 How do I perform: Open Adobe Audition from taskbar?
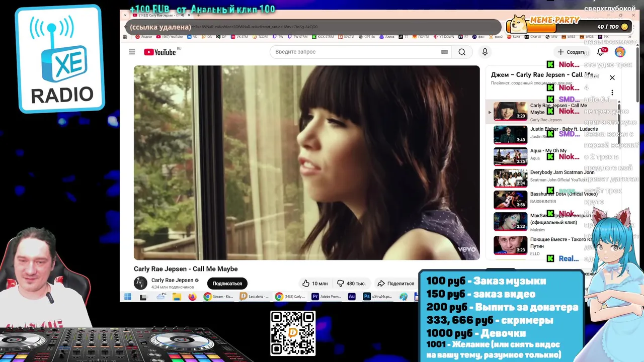(352, 297)
